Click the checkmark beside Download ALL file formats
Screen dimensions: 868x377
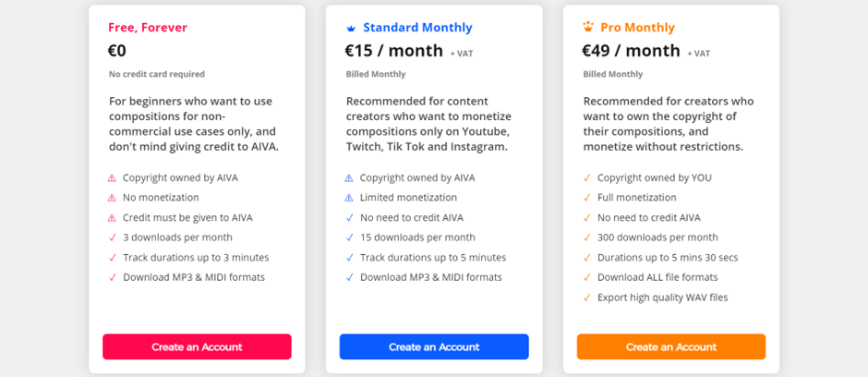tap(586, 277)
